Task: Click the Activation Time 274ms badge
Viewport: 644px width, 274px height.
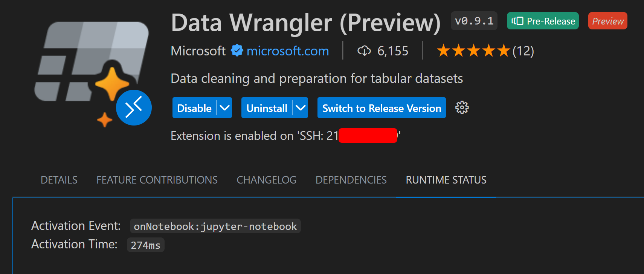Action: click(x=145, y=245)
